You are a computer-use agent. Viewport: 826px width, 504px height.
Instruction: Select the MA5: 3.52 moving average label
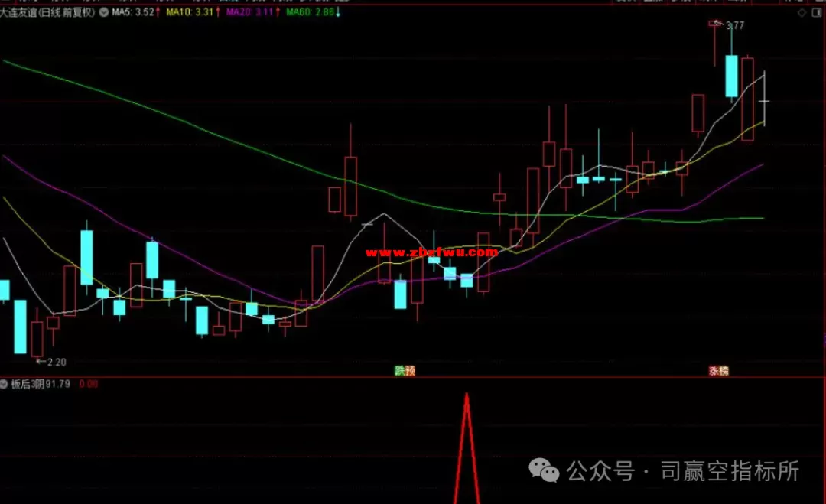click(x=133, y=12)
